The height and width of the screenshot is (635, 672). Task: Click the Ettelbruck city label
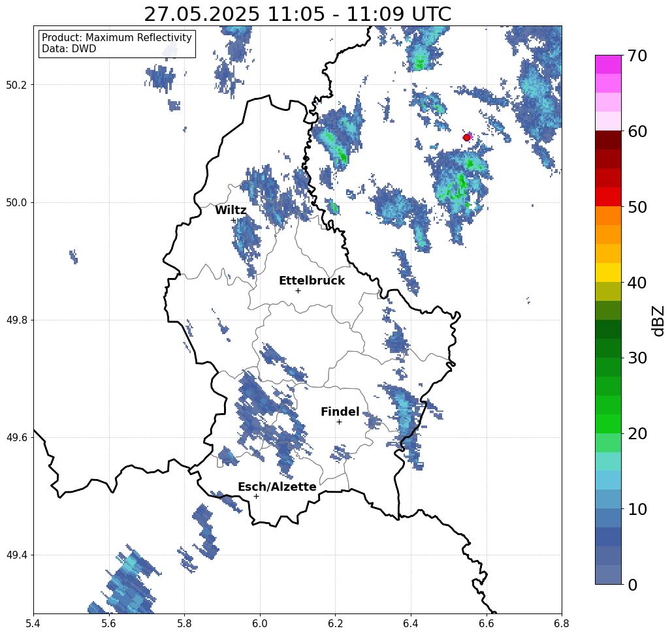[312, 281]
